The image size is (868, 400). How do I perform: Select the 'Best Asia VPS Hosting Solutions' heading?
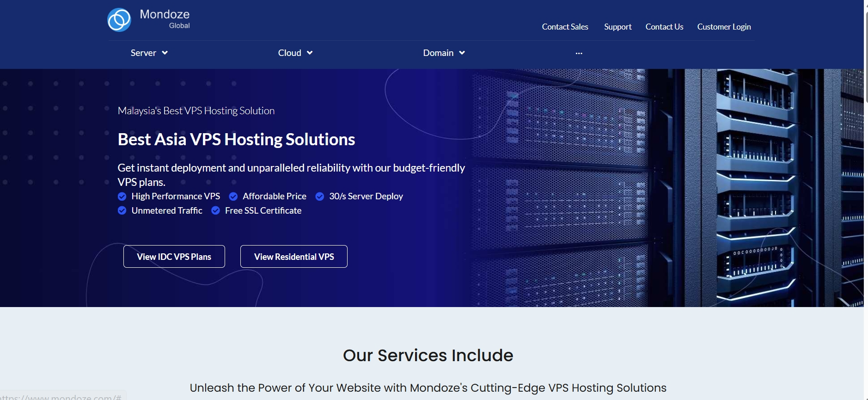(237, 139)
